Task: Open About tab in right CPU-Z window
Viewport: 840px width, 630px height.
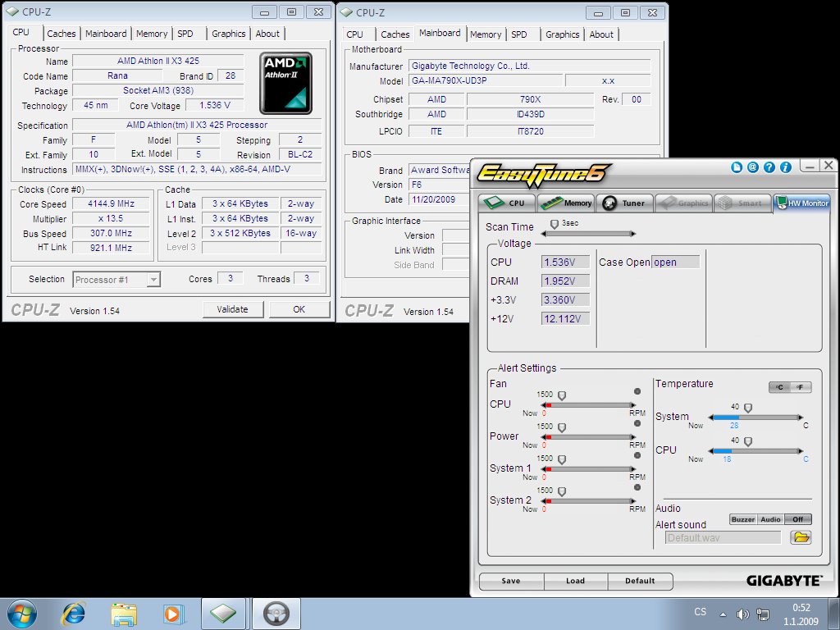Action: (x=601, y=34)
